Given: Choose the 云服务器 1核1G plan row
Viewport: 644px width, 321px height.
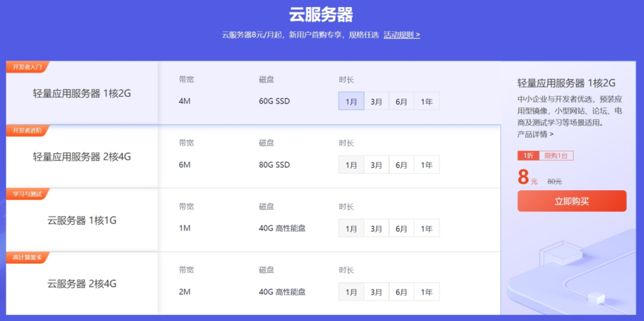Looking at the screenshot, I should pyautogui.click(x=82, y=221).
